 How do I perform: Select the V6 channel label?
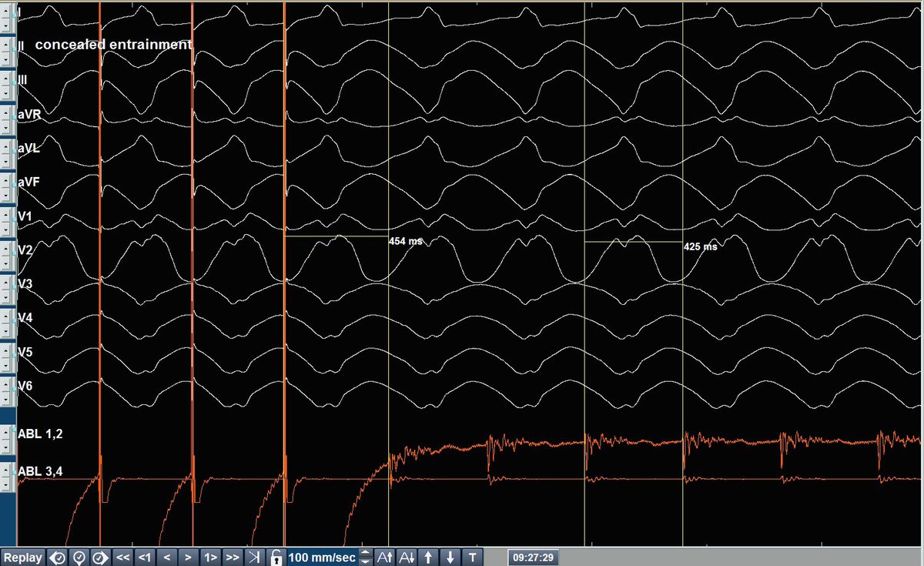(25, 387)
